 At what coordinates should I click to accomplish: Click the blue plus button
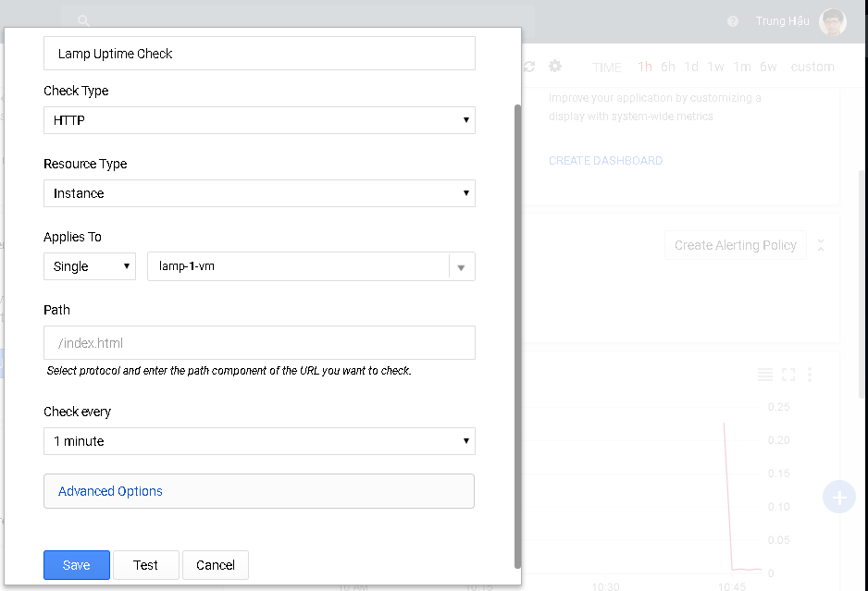(x=839, y=497)
